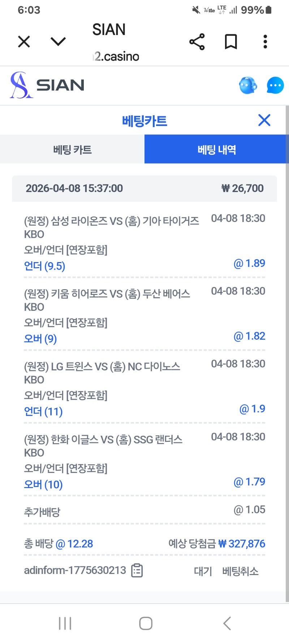Tap the 2.casino URL text

coord(116,57)
